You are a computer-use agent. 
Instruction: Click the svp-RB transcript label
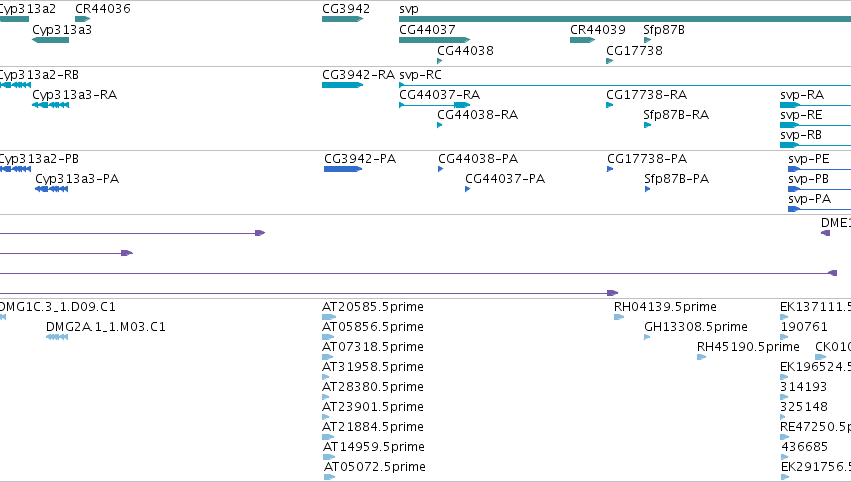point(801,135)
